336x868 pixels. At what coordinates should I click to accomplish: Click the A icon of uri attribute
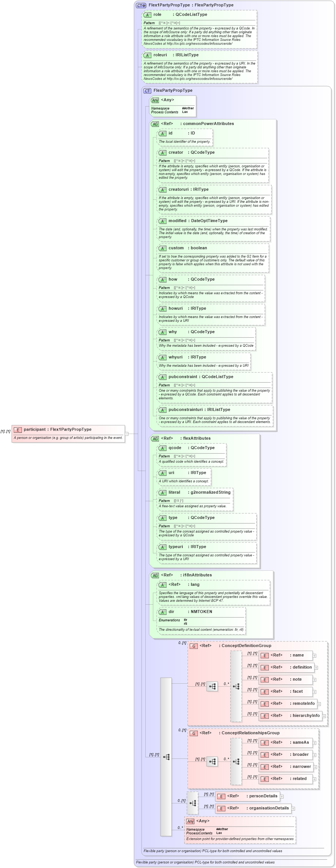click(162, 473)
